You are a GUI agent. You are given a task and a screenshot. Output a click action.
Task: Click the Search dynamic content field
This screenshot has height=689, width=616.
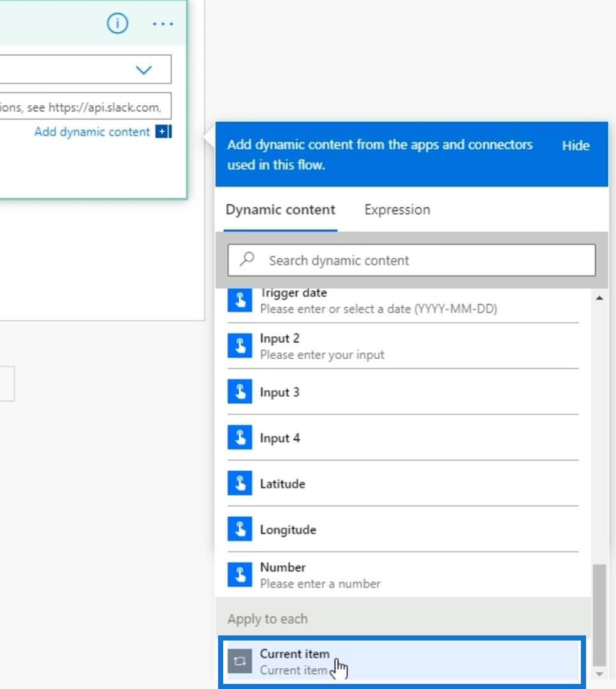pos(412,260)
